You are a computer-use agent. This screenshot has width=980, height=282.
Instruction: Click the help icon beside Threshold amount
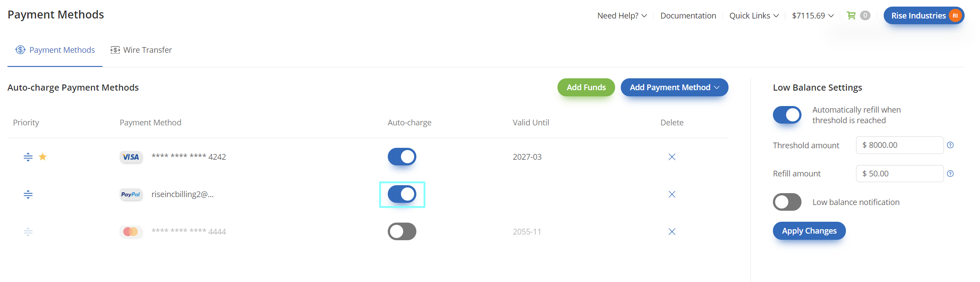pos(950,145)
